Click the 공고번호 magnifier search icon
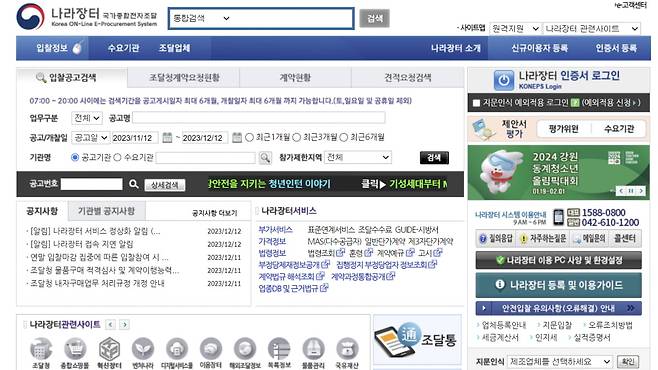 pos(133,184)
